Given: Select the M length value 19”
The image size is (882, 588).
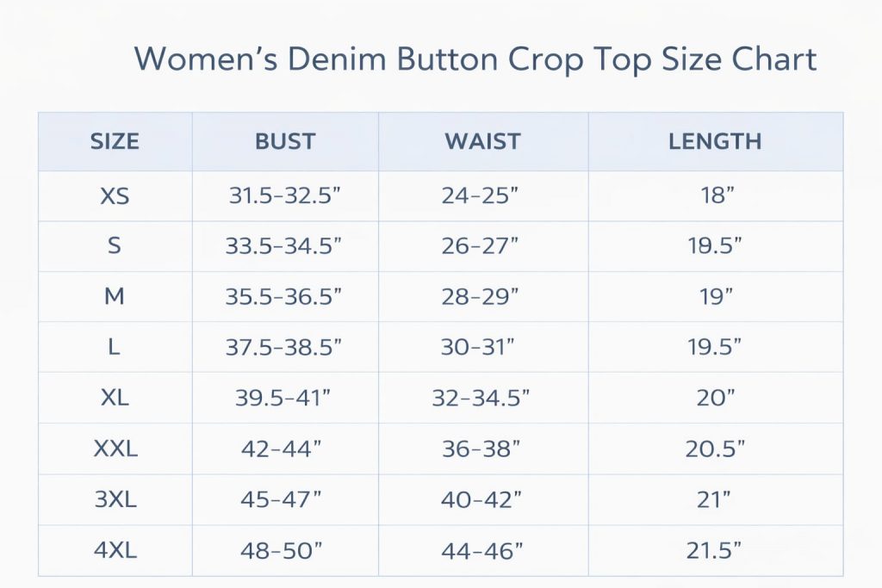Looking at the screenshot, I should point(716,297).
